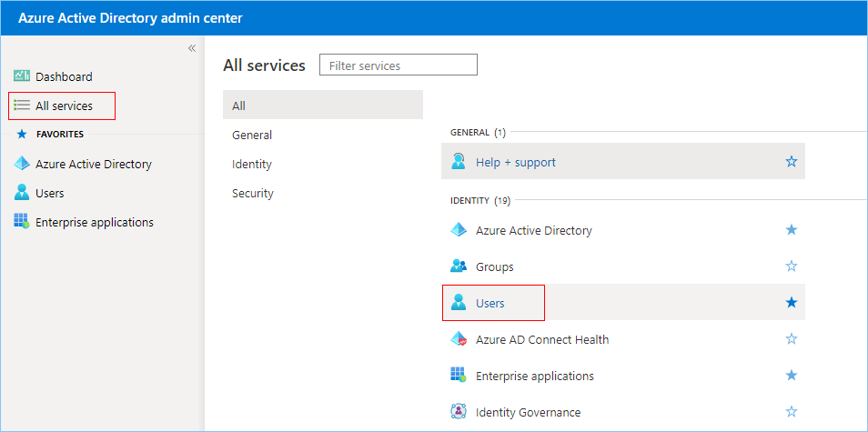Click the Groups icon in identity list
868x432 pixels.
[x=459, y=266]
